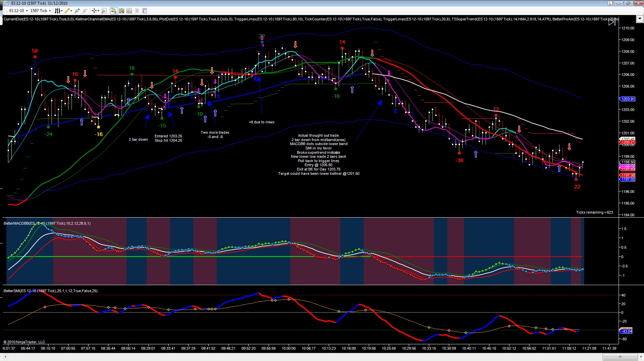Click the horizontal scrollbar thumb
This screenshot has height=361, width=644.
[x=620, y=357]
